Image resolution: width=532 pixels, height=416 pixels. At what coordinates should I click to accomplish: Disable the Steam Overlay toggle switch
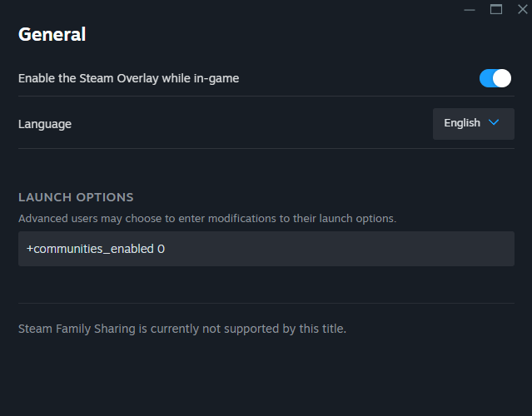495,78
